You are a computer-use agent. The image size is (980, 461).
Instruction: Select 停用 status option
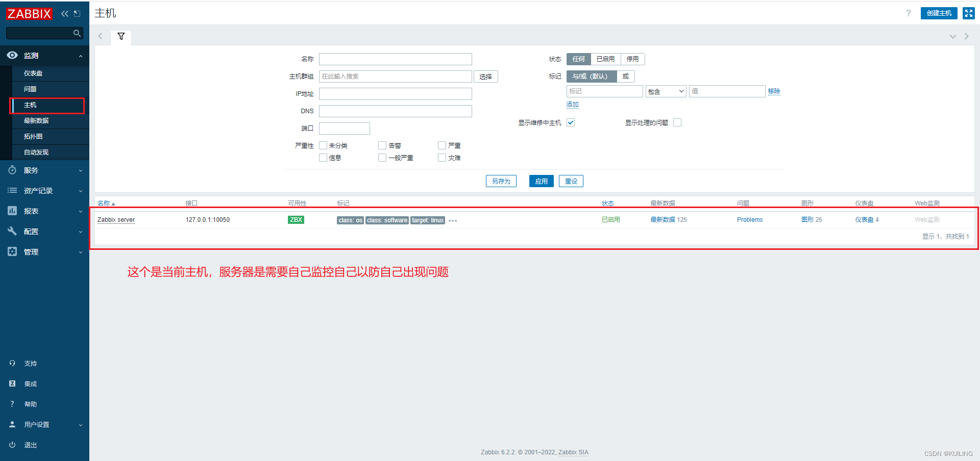tap(633, 59)
